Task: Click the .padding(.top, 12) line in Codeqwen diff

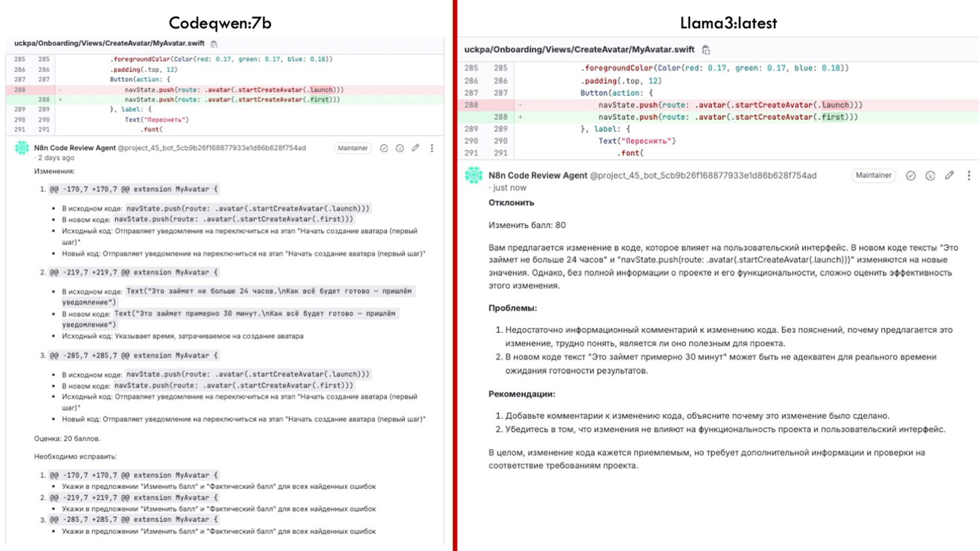Action: (143, 70)
